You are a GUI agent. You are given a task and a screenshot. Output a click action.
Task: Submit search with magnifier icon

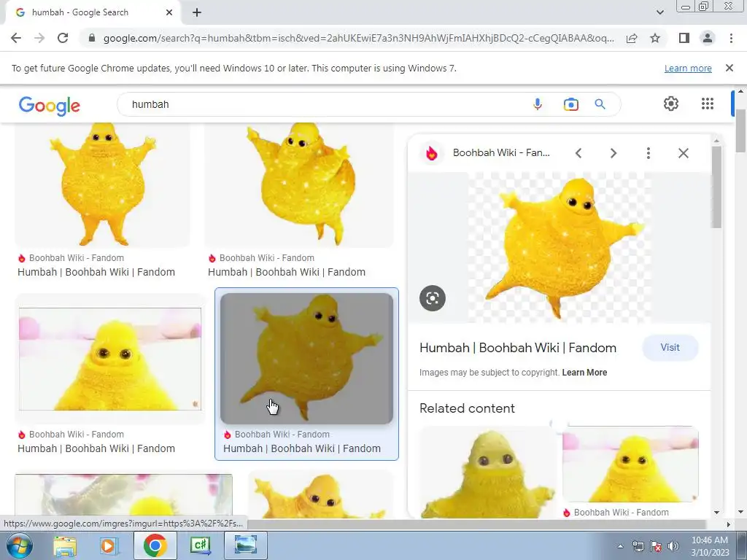click(x=600, y=104)
